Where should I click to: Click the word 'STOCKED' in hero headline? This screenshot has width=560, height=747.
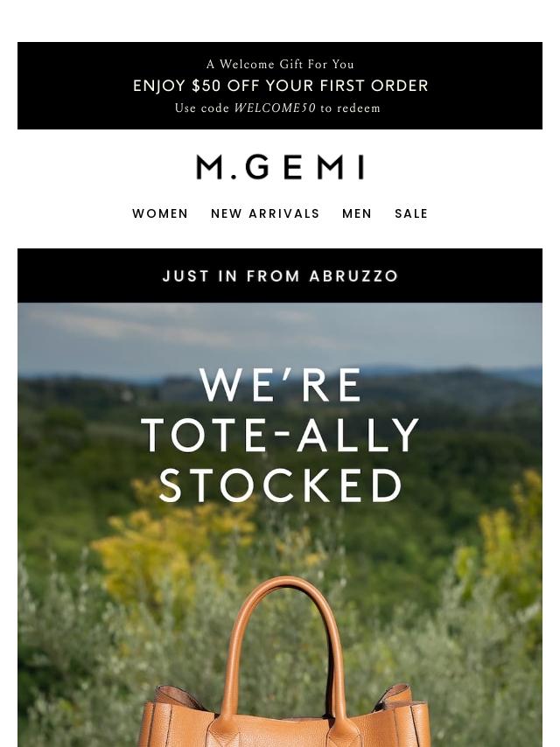[x=281, y=485]
